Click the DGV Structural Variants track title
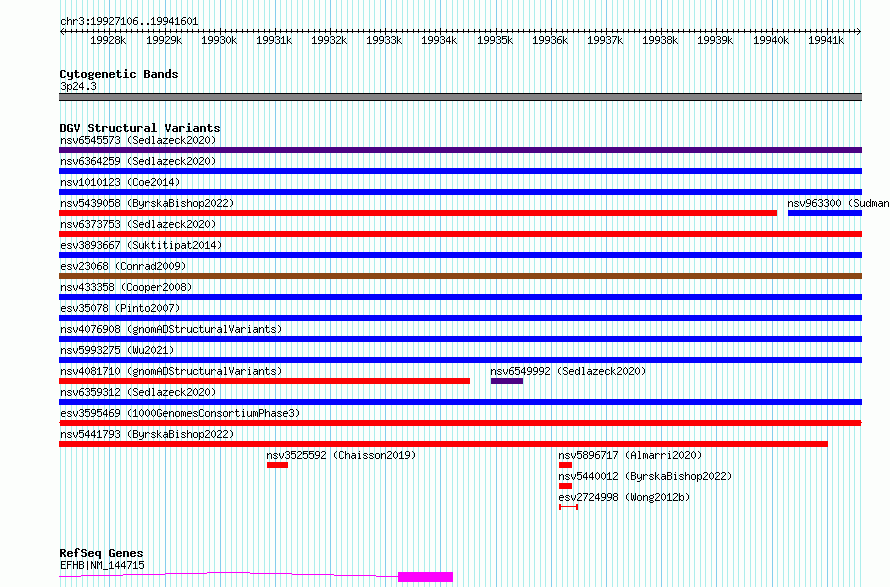Image resolution: width=890 pixels, height=587 pixels. coord(140,128)
